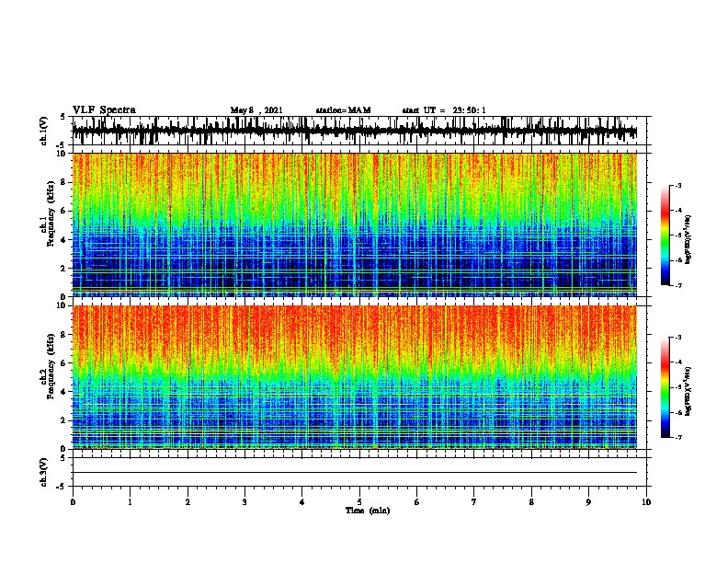This screenshot has width=728, height=563.
Task: Click the 'Time (min)' axis label
Action: pos(368,511)
